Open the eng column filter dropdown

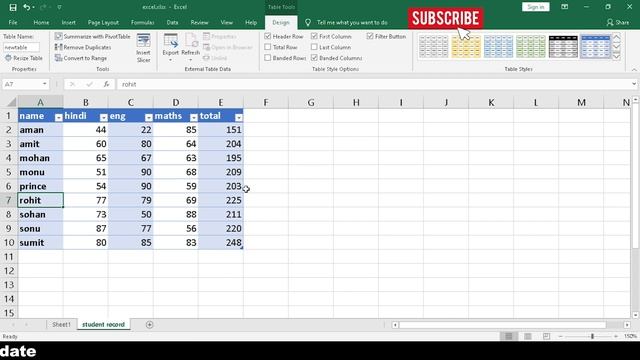[149, 118]
